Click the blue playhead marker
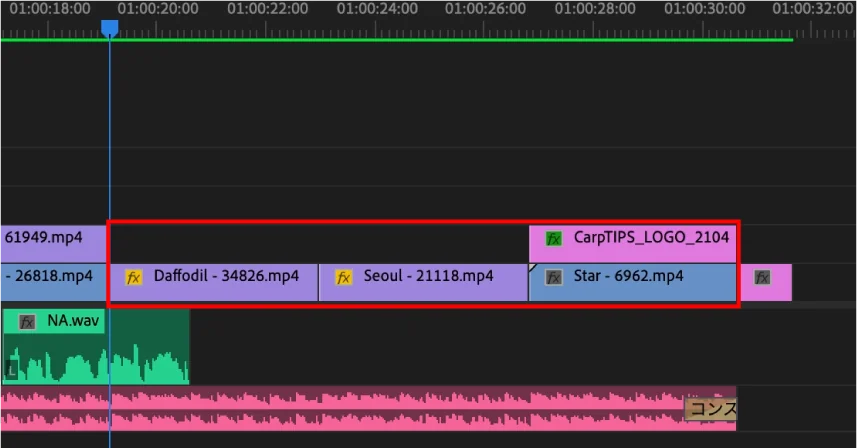The image size is (857, 448). 110,28
